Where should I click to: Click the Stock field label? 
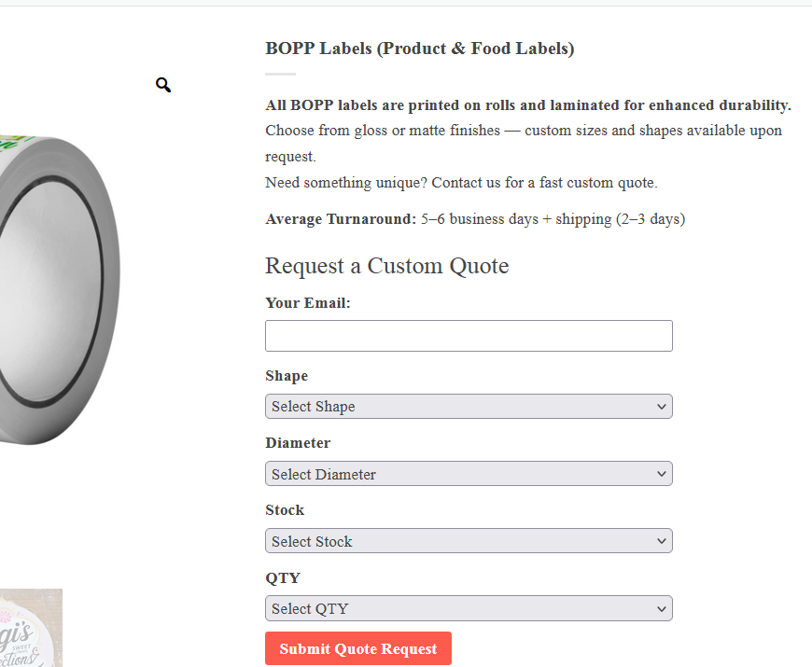coord(285,510)
